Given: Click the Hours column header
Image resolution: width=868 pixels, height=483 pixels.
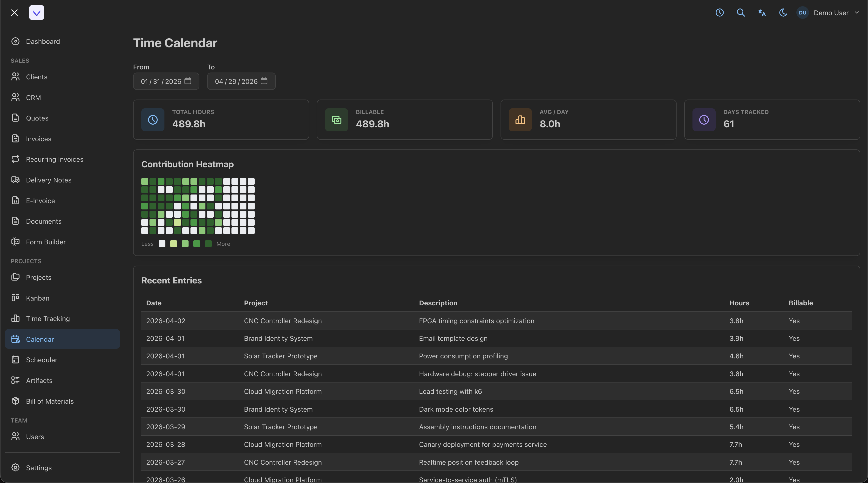Looking at the screenshot, I should (739, 303).
